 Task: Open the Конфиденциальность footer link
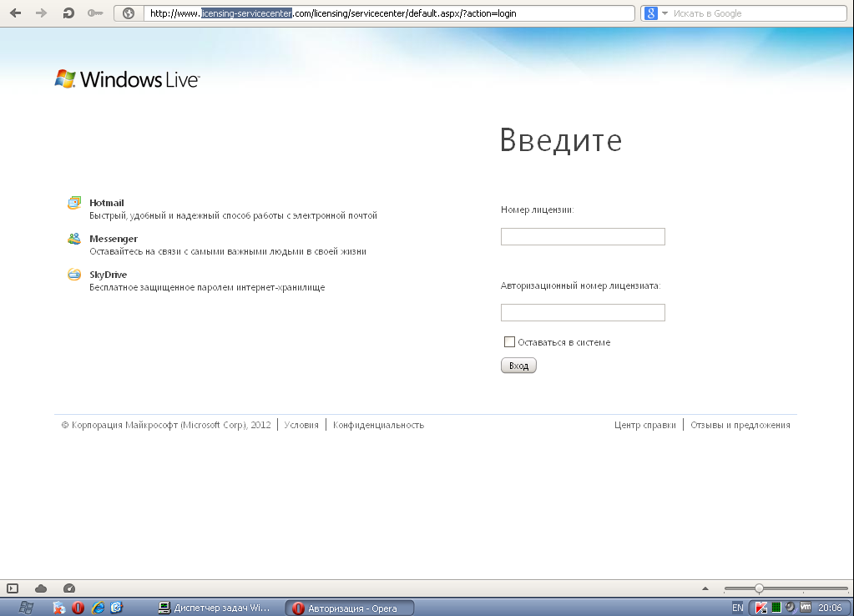pyautogui.click(x=378, y=425)
